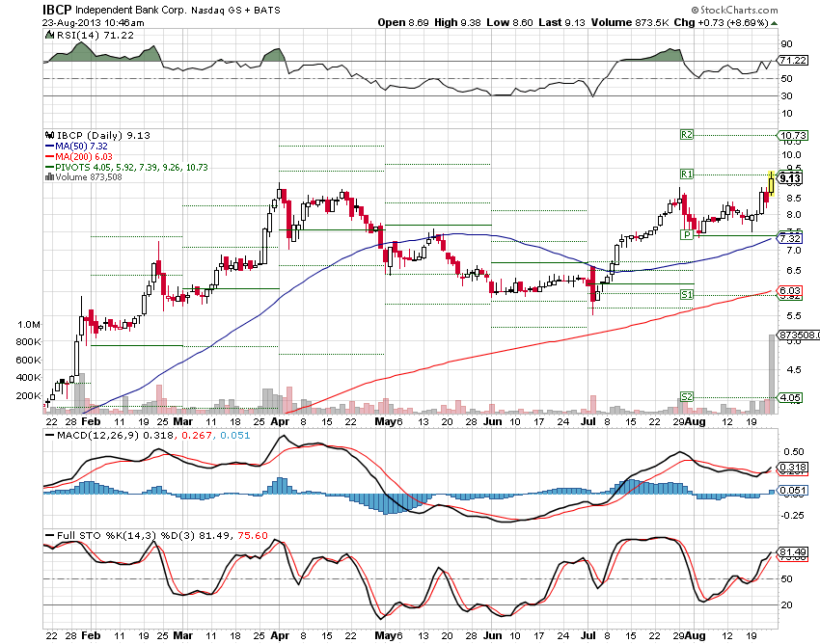
Task: Click the 7.32 moving average price tag
Action: click(x=790, y=238)
